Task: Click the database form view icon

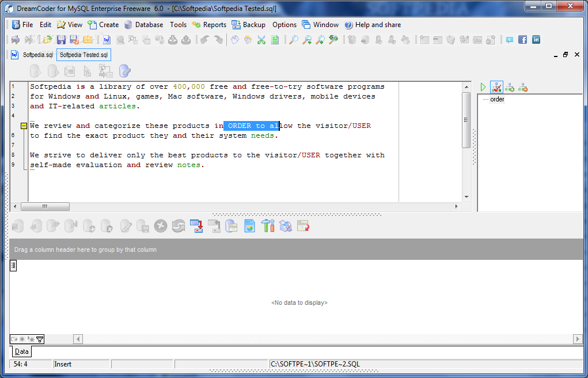Action: pos(232,226)
